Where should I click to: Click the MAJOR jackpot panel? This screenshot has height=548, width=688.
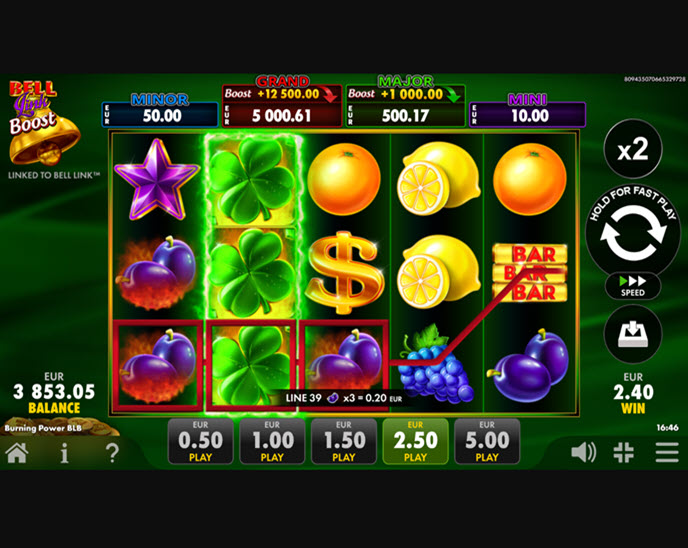point(405,105)
